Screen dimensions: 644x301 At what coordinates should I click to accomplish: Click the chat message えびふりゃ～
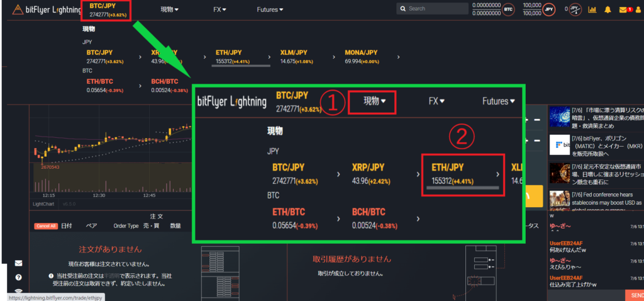pos(565,267)
